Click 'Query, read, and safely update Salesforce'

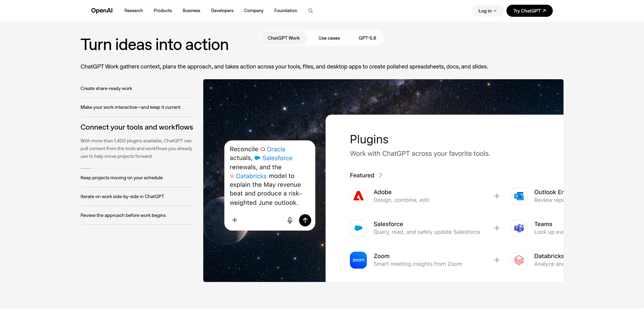coord(427,232)
